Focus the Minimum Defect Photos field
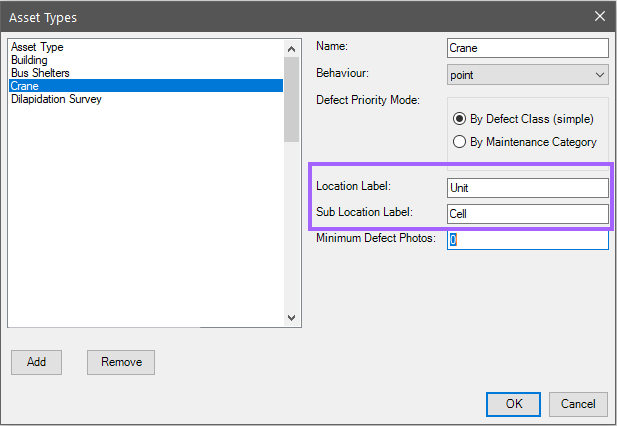Image resolution: width=617 pixels, height=426 pixels. tap(527, 240)
